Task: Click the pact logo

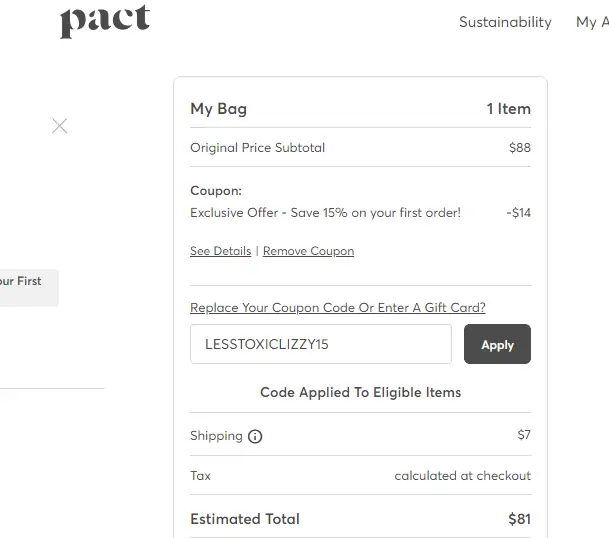Action: pyautogui.click(x=105, y=21)
